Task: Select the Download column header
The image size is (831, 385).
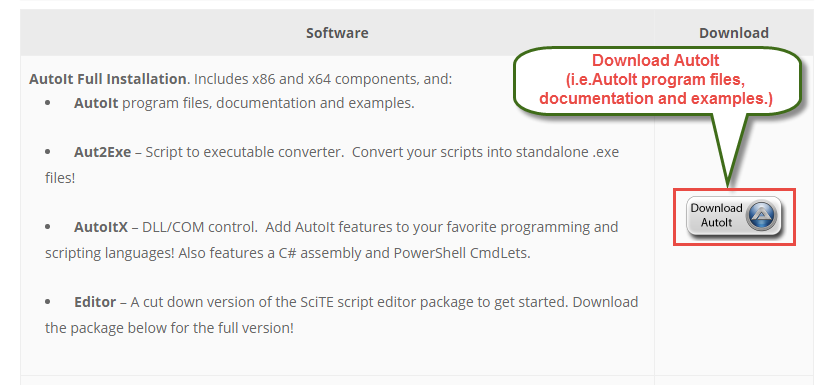Action: pos(733,33)
